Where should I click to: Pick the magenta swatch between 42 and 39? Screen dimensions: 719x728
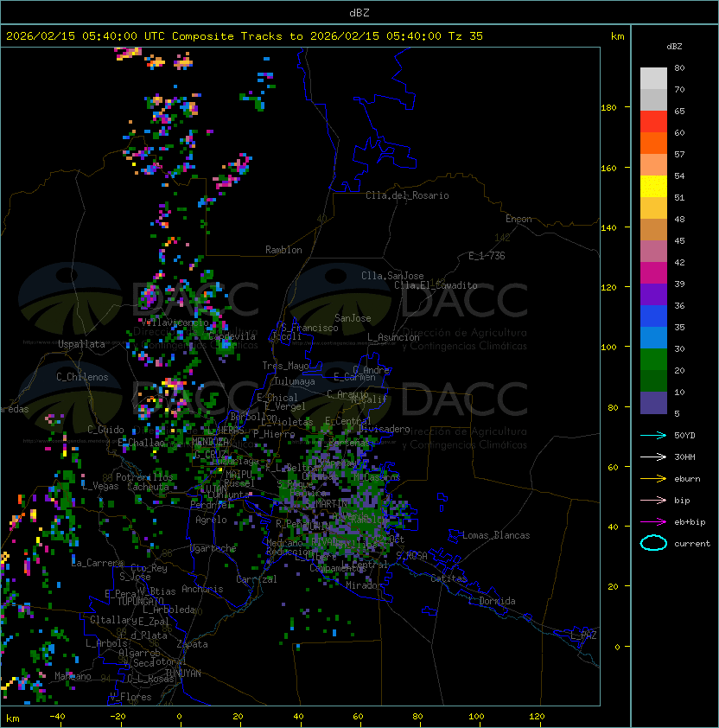[653, 273]
